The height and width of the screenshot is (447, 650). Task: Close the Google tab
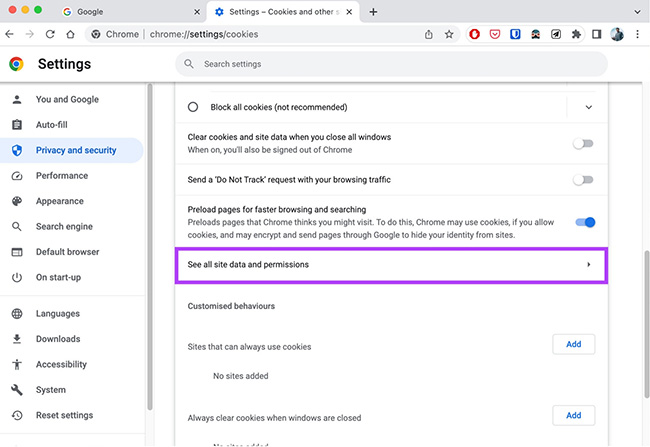pos(197,12)
